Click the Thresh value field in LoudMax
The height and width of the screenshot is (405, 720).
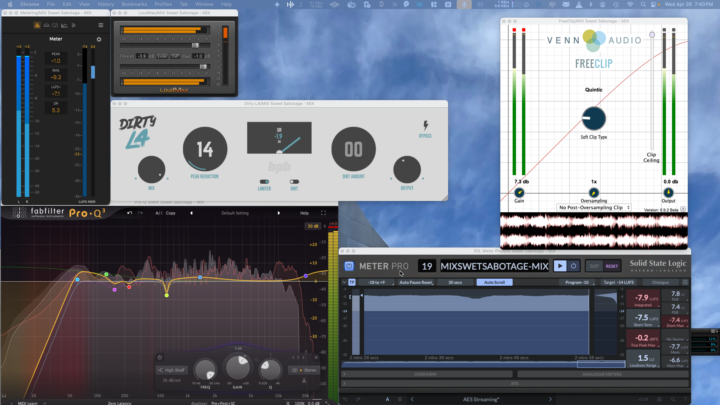(x=141, y=56)
